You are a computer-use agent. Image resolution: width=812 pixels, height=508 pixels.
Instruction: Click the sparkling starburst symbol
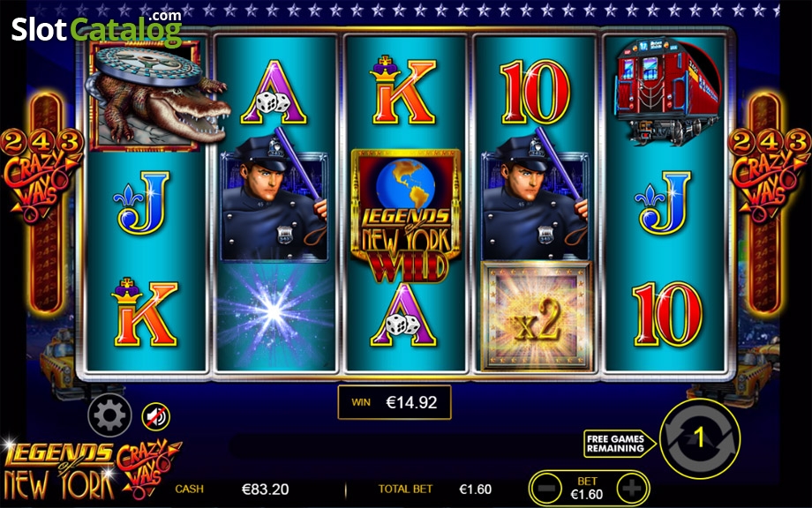click(274, 313)
